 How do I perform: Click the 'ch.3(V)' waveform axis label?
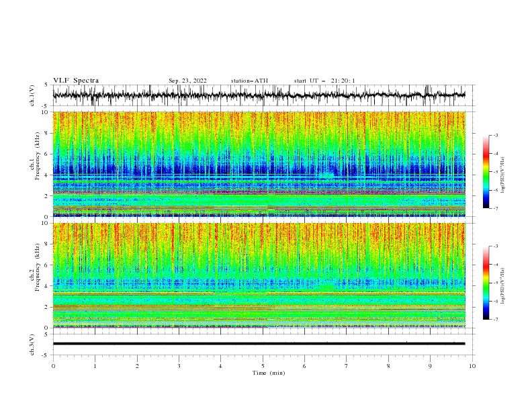pyautogui.click(x=32, y=345)
